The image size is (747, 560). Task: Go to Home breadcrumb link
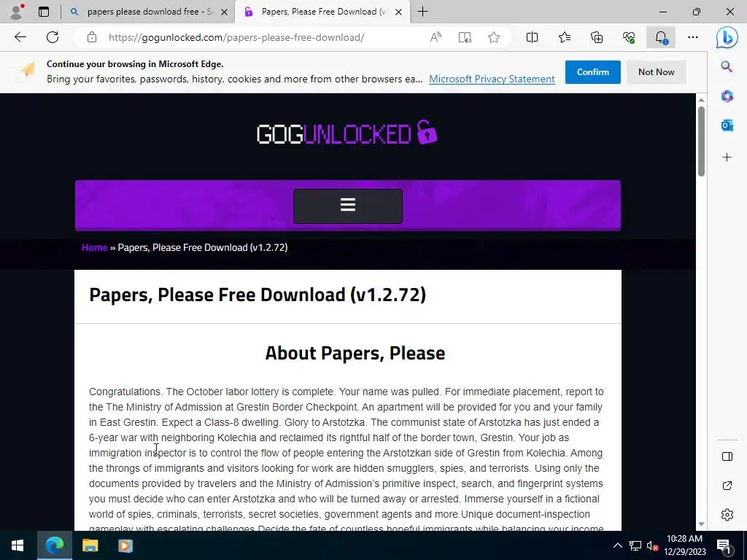click(x=94, y=248)
